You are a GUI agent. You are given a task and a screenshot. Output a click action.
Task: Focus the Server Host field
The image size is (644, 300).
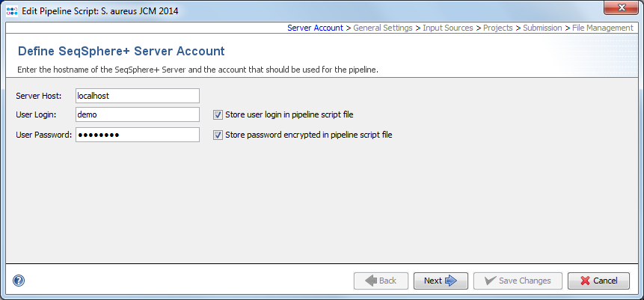[x=138, y=95]
